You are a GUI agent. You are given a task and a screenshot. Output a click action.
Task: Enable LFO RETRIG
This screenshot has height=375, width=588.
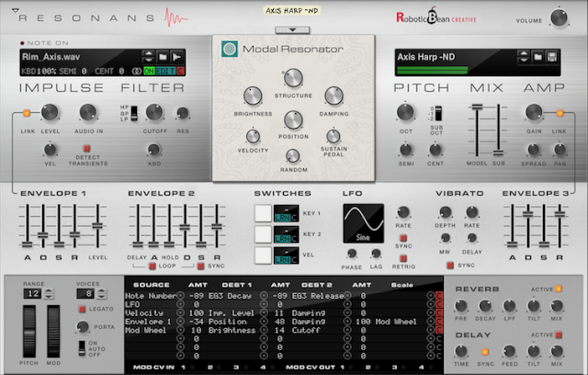(403, 258)
